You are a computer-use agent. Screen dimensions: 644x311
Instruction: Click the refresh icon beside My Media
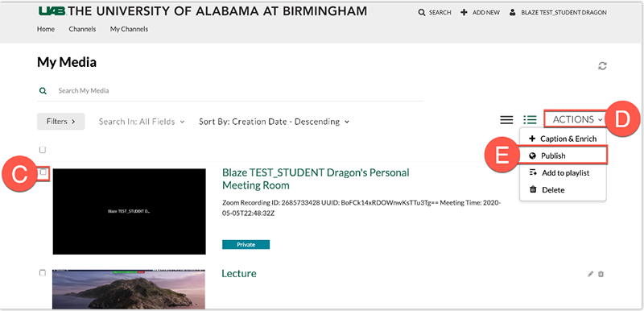[602, 66]
